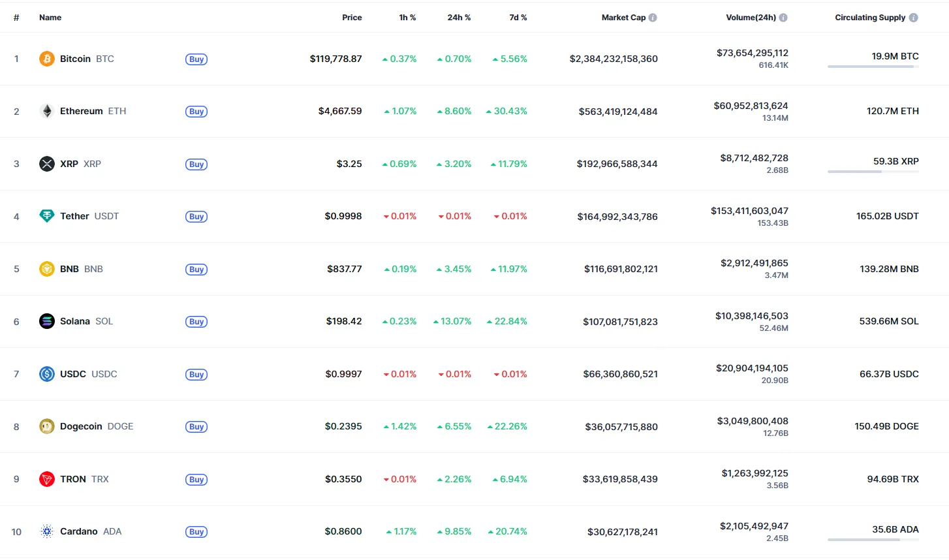Click Ethereum market cap $563,419,124,484
949x560 pixels.
click(618, 112)
